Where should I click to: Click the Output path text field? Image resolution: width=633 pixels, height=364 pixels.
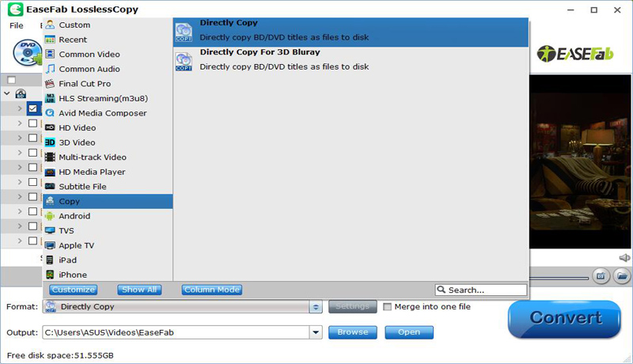(x=176, y=332)
